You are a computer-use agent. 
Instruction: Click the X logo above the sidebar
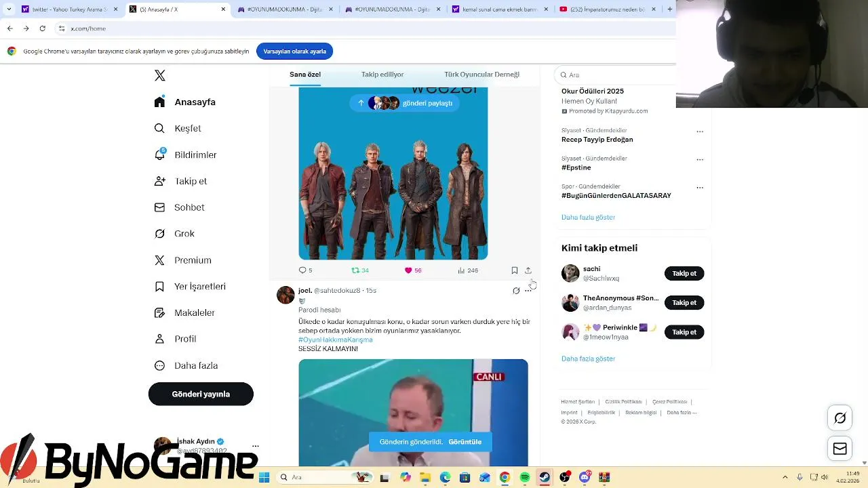(x=160, y=75)
